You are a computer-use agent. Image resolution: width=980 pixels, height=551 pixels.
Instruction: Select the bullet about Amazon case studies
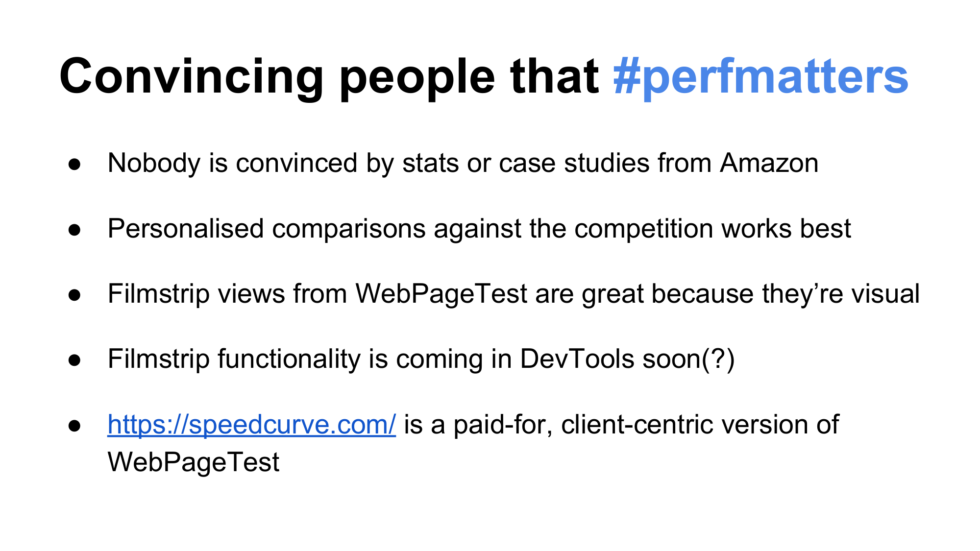click(463, 163)
